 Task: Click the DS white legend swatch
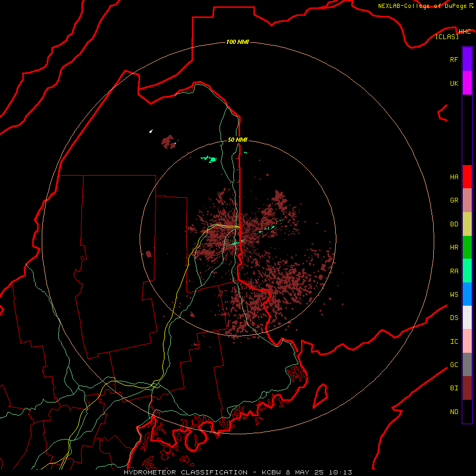tap(467, 317)
